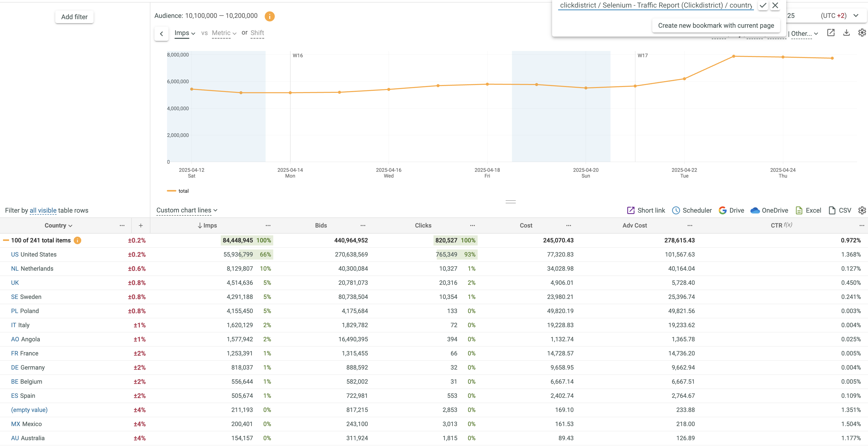The height and width of the screenshot is (447, 868).
Task: Click the chart download icon
Action: [846, 33]
